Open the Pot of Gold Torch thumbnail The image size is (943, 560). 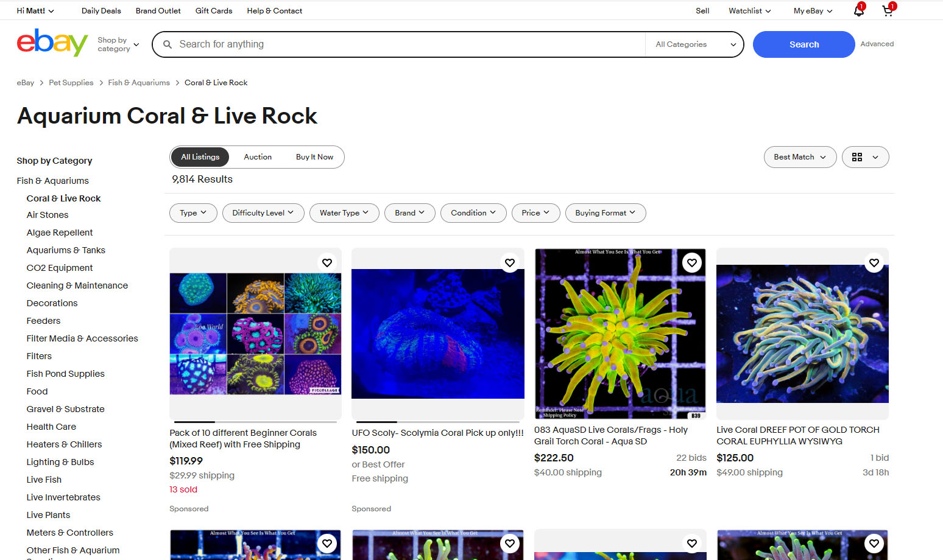pos(802,334)
